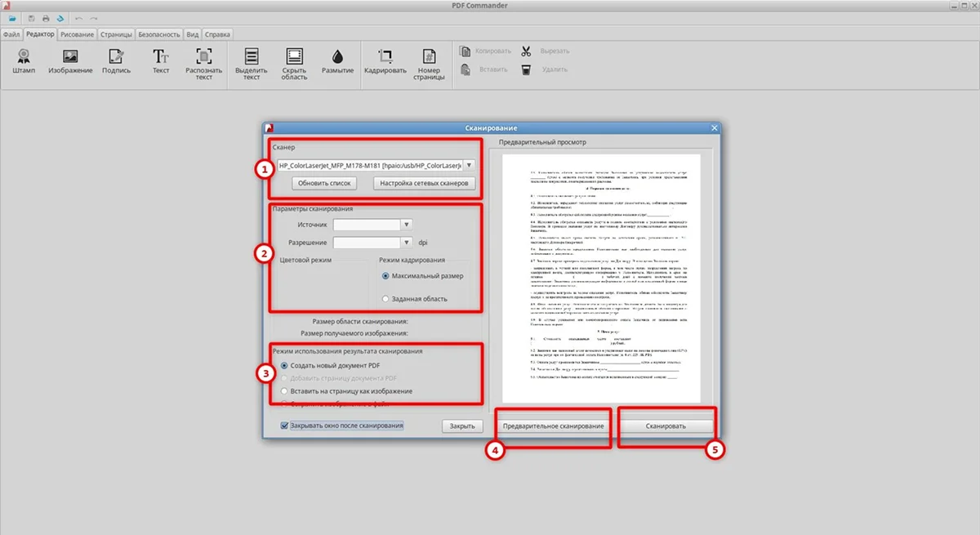This screenshot has height=535, width=980.
Task: Choose the Заданная область radio option
Action: (x=385, y=299)
